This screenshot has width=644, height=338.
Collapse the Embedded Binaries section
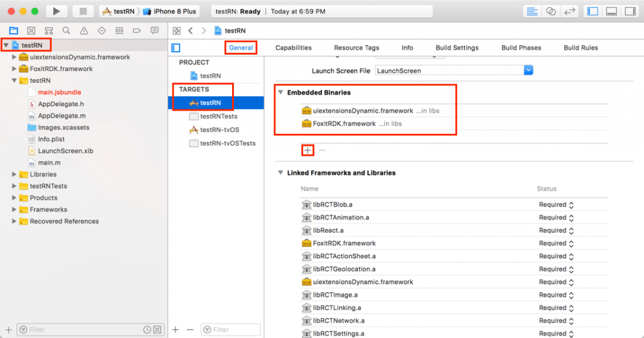(x=280, y=92)
